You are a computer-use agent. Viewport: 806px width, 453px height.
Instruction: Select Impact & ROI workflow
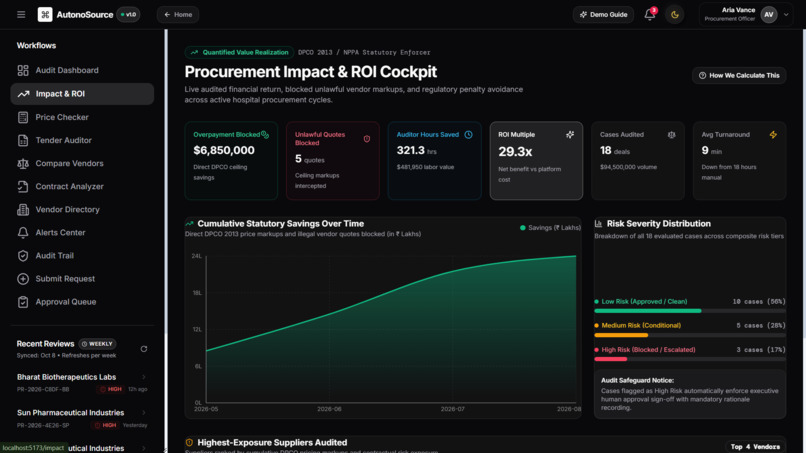[82, 94]
